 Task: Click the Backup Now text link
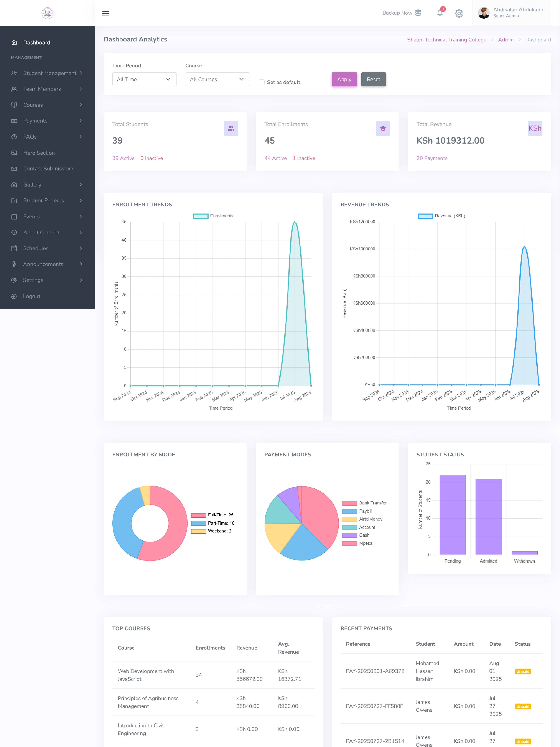397,13
